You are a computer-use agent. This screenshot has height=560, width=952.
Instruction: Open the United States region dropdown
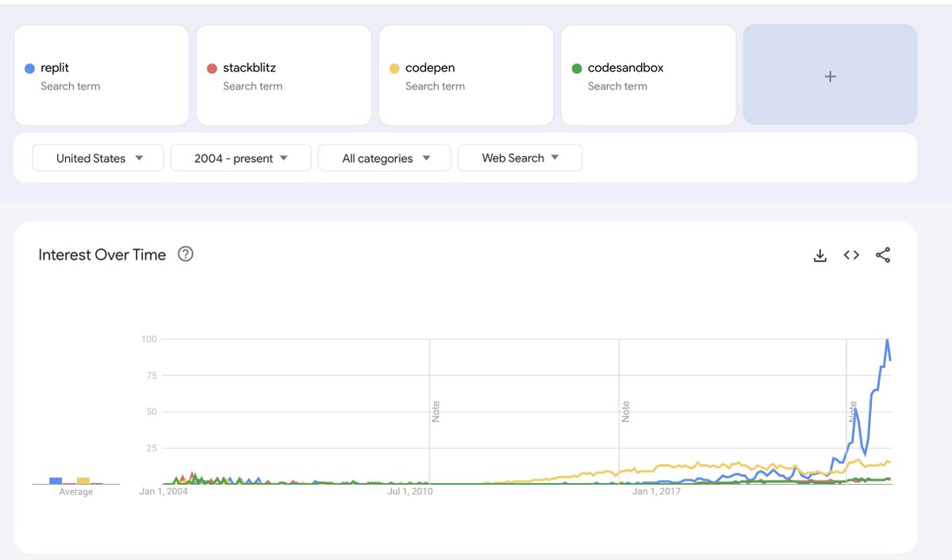(x=98, y=158)
